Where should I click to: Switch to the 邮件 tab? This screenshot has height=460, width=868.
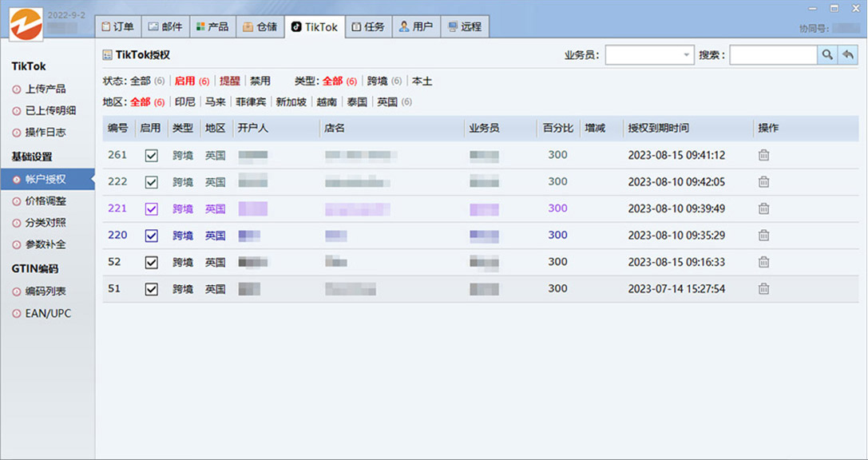[x=165, y=26]
